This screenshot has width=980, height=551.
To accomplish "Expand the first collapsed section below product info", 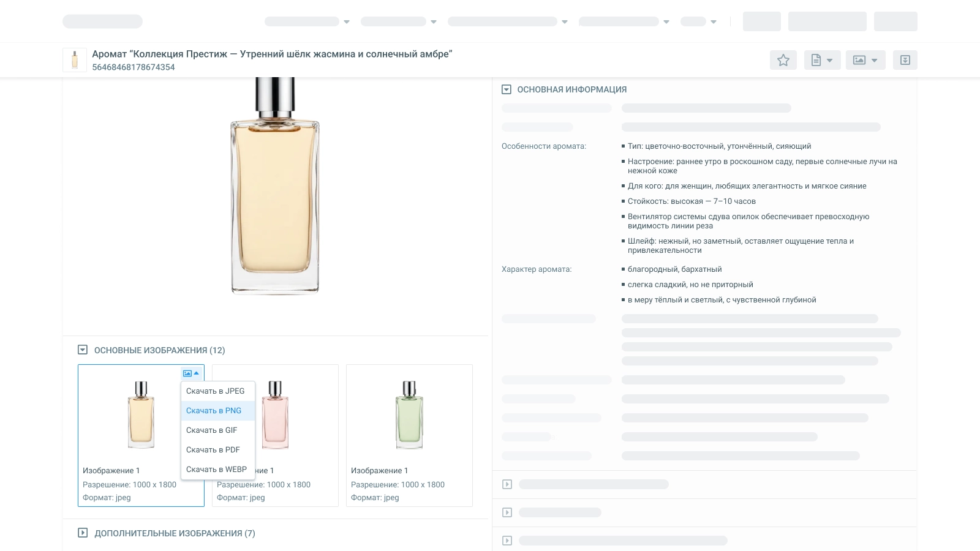I will (x=507, y=484).
